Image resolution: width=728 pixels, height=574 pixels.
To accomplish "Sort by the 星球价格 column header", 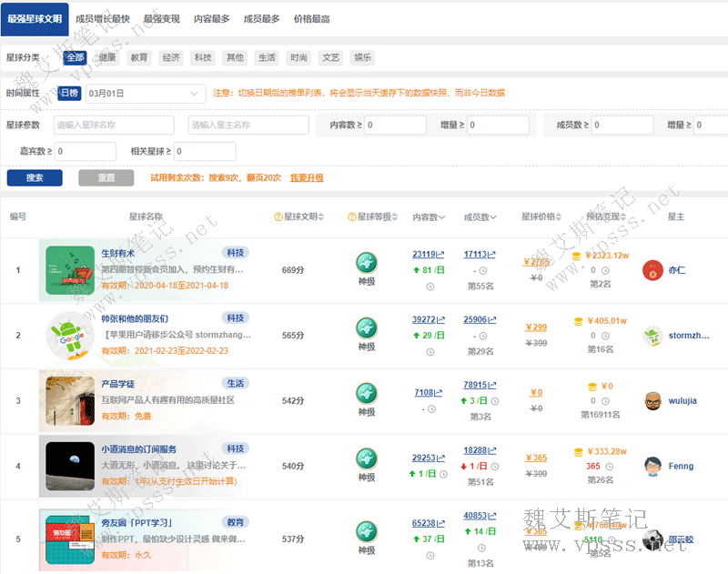I will 543,217.
